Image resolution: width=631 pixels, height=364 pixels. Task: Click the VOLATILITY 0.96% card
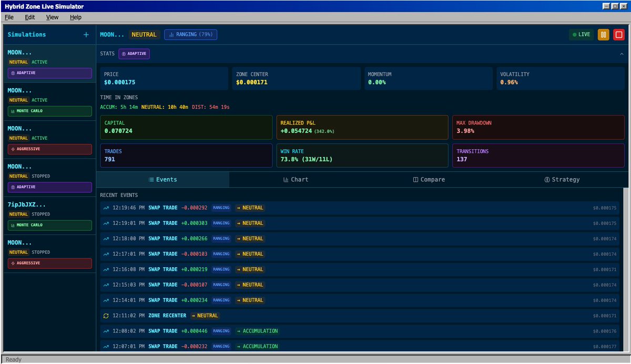point(560,78)
